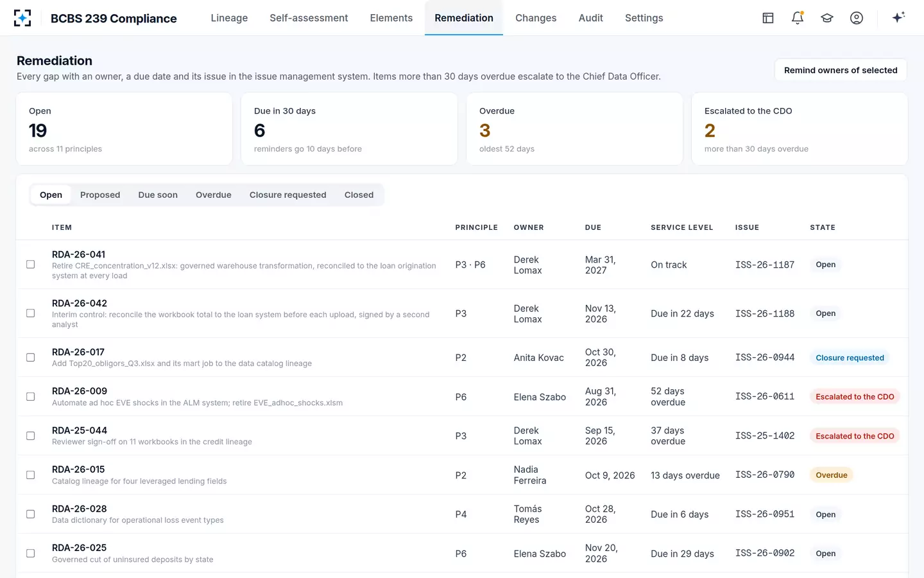924x578 pixels.
Task: Open item RDA-26-041
Action: (78, 254)
